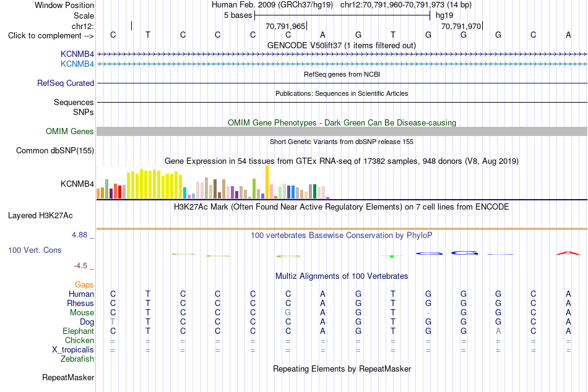Select the Dog alignment row label
Image resolution: width=588 pixels, height=392 pixels.
(87, 322)
